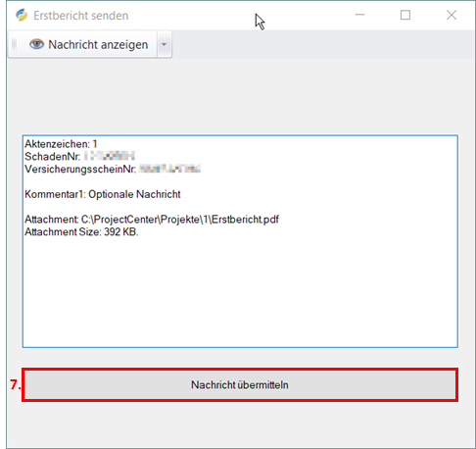Place cursor on the SchadenNr label
The image size is (476, 449).
pyautogui.click(x=52, y=157)
